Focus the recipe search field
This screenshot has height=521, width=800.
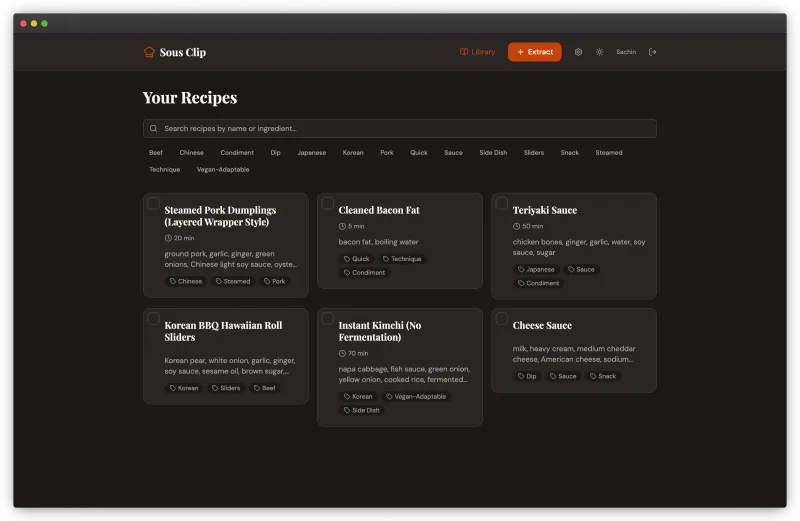tap(400, 129)
